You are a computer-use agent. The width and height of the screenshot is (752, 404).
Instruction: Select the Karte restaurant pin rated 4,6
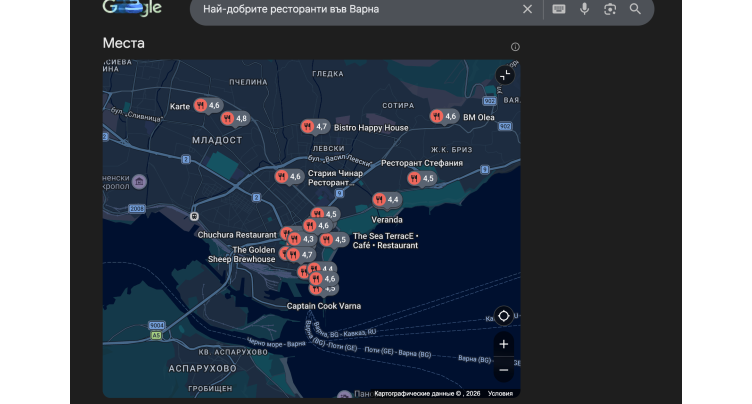pyautogui.click(x=207, y=106)
